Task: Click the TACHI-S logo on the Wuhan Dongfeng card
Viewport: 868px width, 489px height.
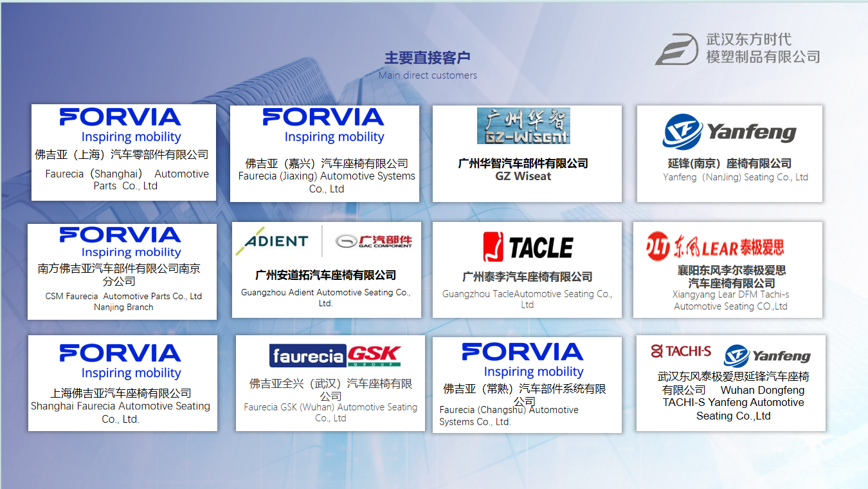Action: pyautogui.click(x=681, y=351)
